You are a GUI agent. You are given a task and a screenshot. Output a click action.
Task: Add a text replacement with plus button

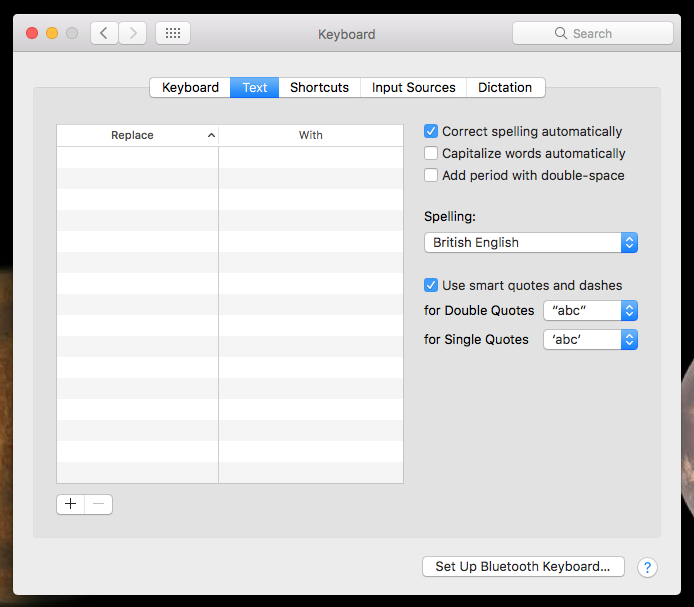70,504
